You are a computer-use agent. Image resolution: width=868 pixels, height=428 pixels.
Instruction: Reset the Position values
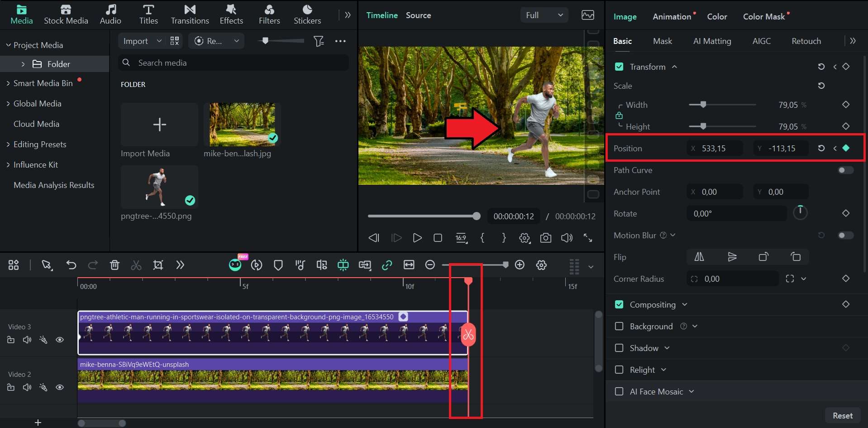pos(821,148)
